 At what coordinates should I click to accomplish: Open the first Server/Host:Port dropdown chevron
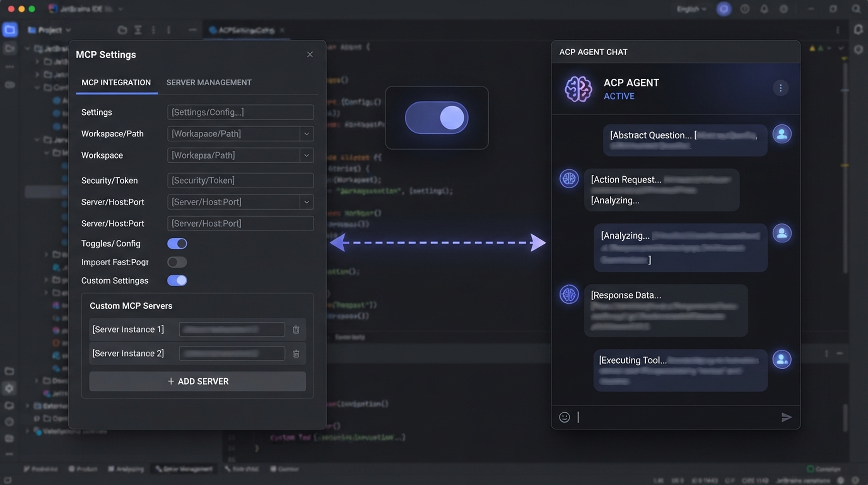(306, 202)
